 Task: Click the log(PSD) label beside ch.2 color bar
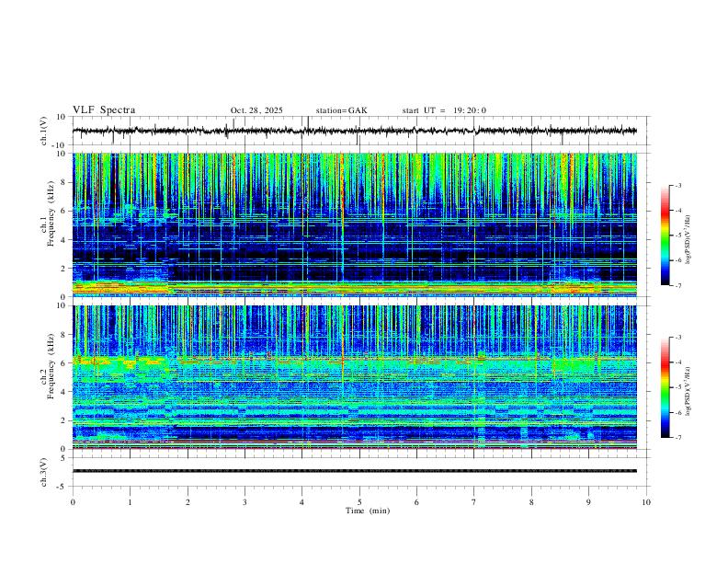point(688,391)
